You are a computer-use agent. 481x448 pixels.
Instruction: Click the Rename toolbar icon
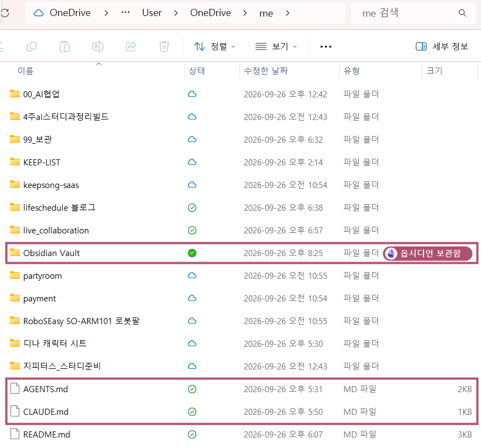coord(98,46)
